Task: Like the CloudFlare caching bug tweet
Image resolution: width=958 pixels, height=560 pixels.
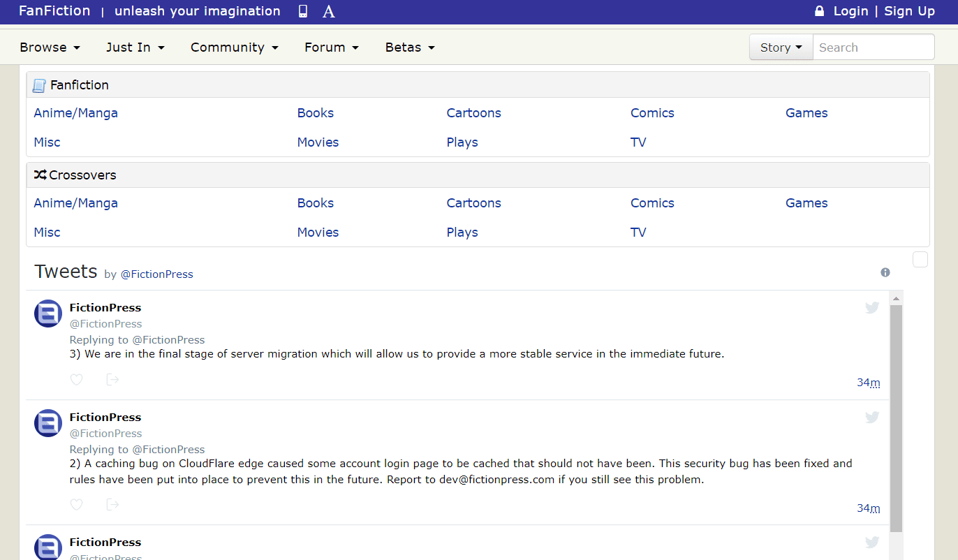Action: (77, 504)
